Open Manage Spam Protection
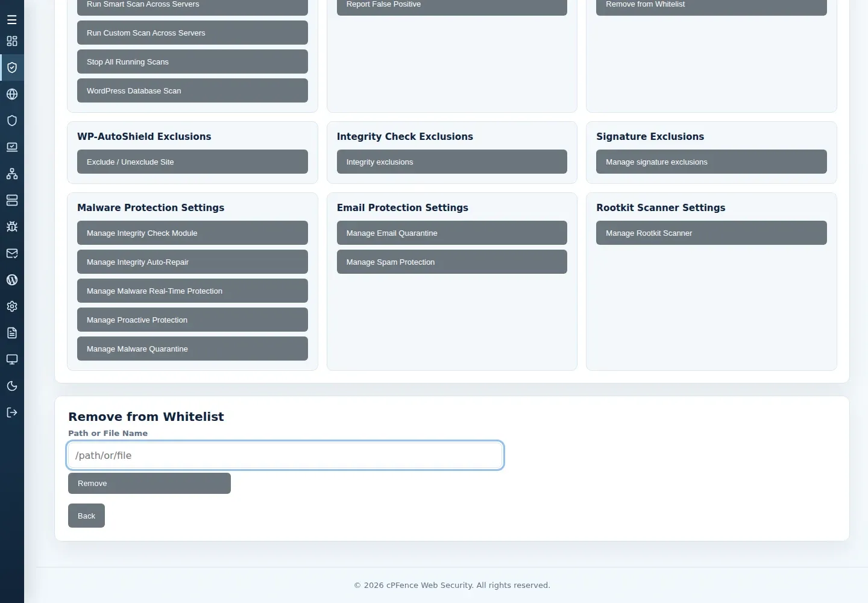 [x=452, y=262]
